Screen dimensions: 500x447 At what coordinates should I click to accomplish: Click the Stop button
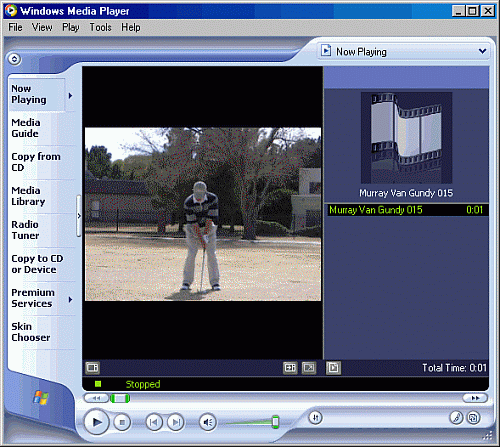(122, 422)
